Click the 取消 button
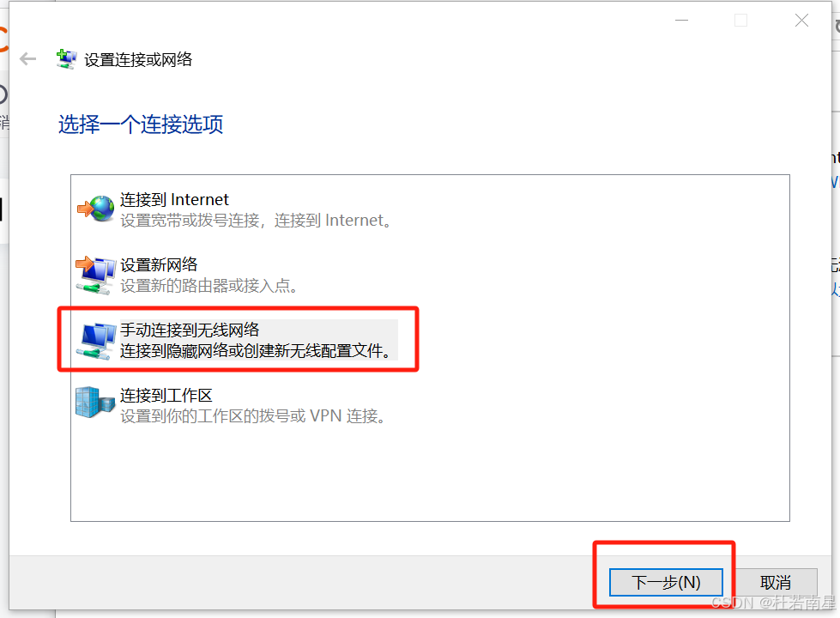Viewport: 840px width, 618px height. point(776,582)
